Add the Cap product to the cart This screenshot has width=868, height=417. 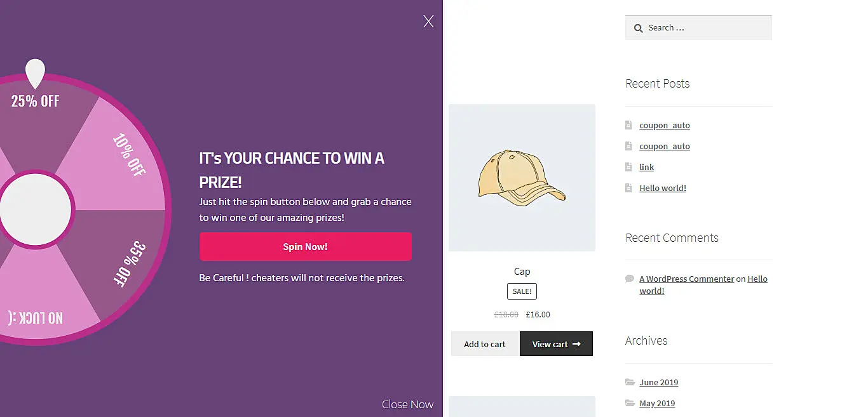pos(484,343)
